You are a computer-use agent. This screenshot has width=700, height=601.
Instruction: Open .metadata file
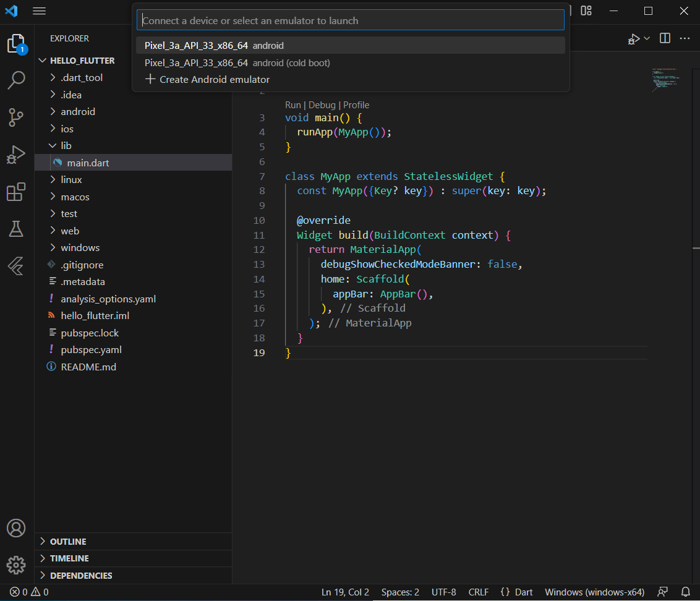[x=133, y=282]
